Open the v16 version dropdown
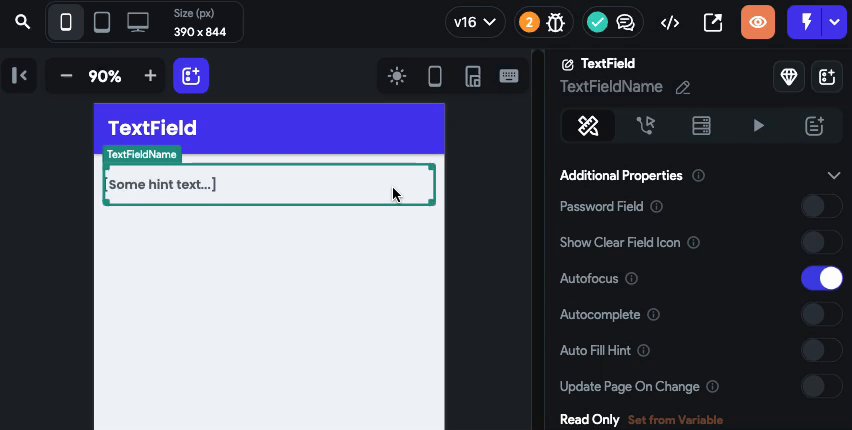The width and height of the screenshot is (852, 430). 475,22
